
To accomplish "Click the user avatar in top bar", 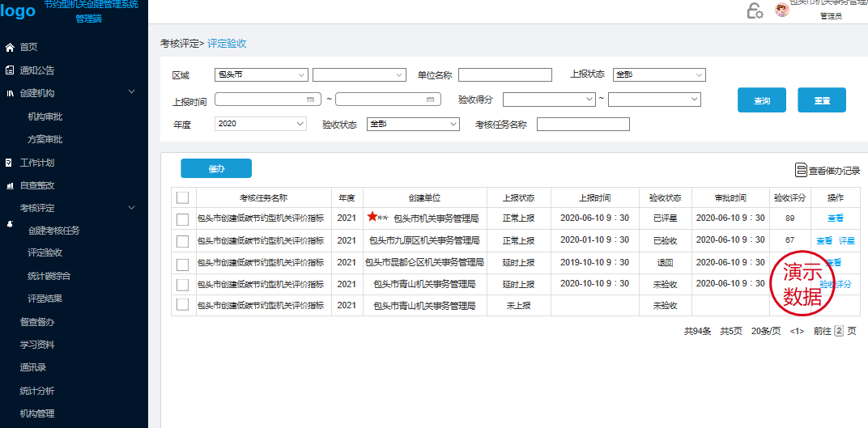I will (781, 10).
